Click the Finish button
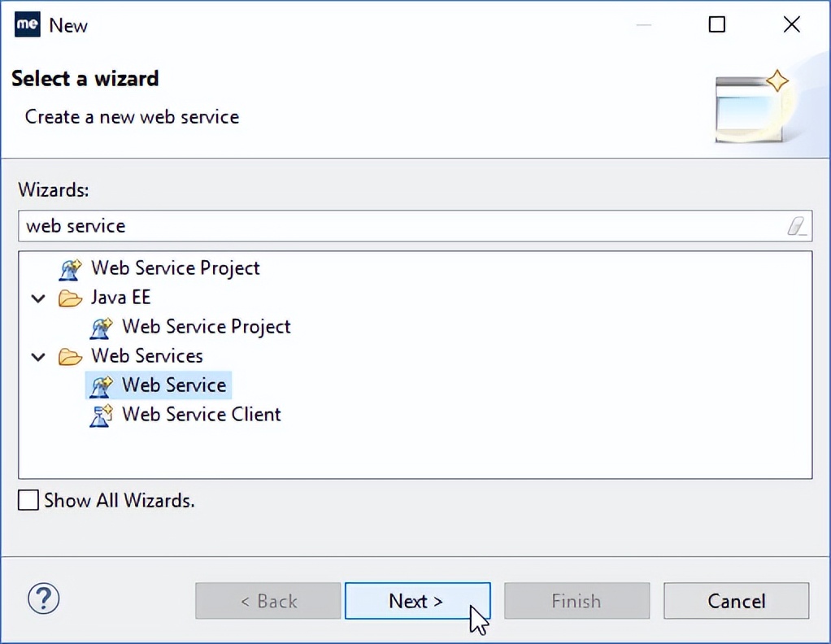Viewport: 831px width, 644px height. point(576,601)
